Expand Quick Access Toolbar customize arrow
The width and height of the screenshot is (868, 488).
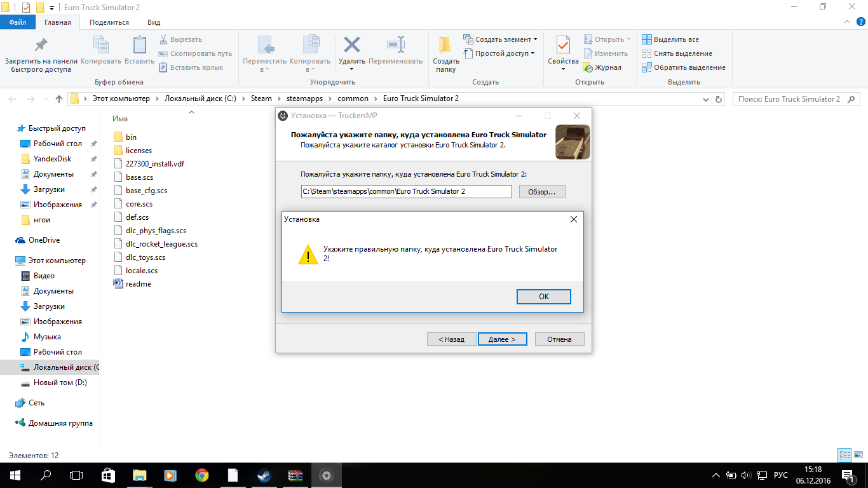pyautogui.click(x=51, y=8)
